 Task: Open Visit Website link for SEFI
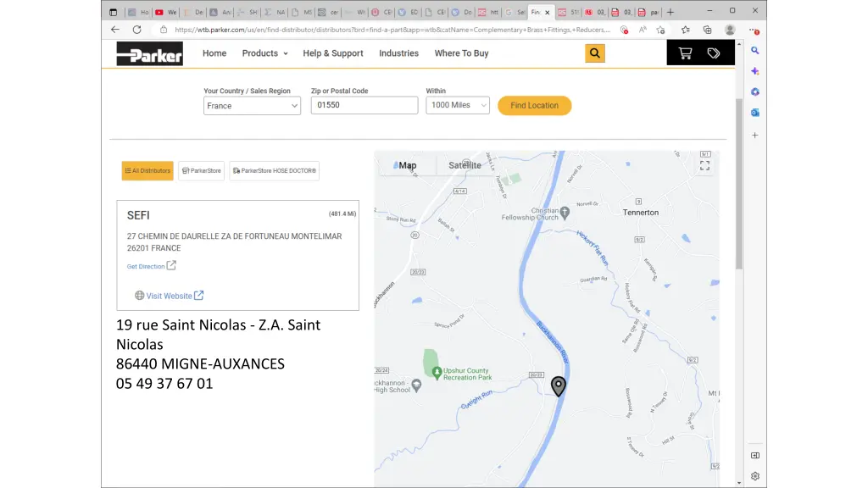tap(169, 296)
